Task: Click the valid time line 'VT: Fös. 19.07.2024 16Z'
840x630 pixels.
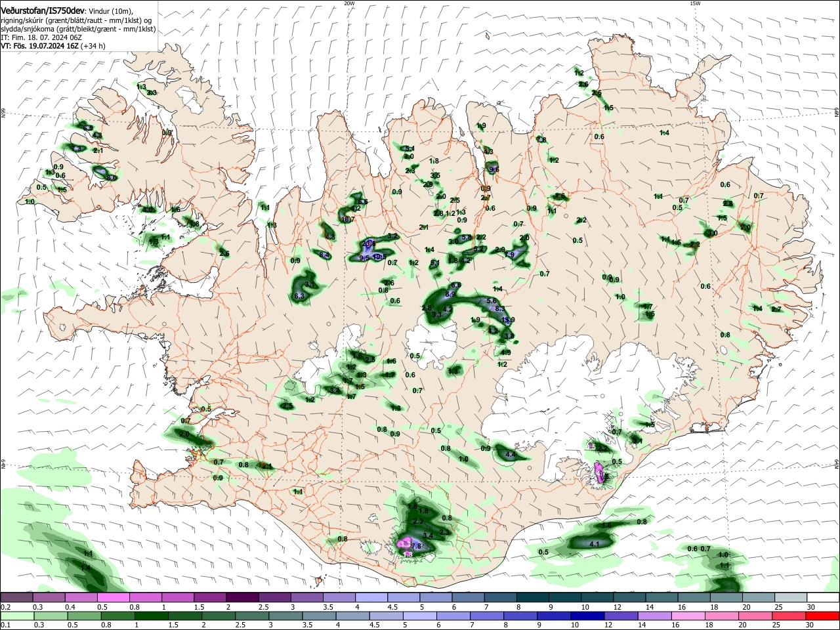Action: click(40, 46)
